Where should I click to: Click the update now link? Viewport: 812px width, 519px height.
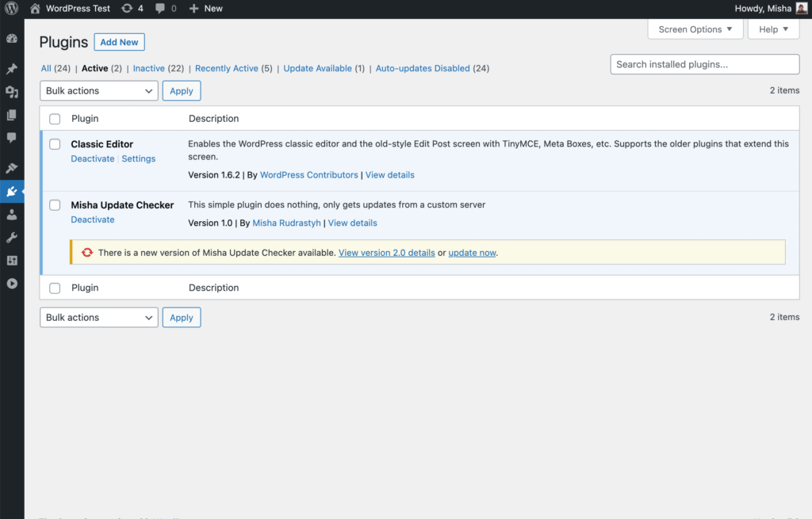tap(473, 253)
